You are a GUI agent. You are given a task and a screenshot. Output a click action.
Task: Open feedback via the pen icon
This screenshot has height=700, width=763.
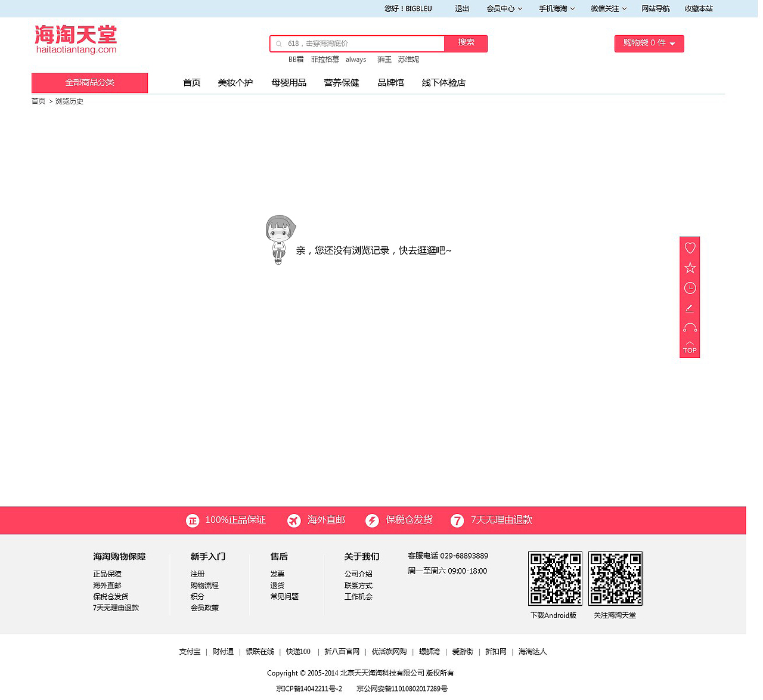(690, 308)
